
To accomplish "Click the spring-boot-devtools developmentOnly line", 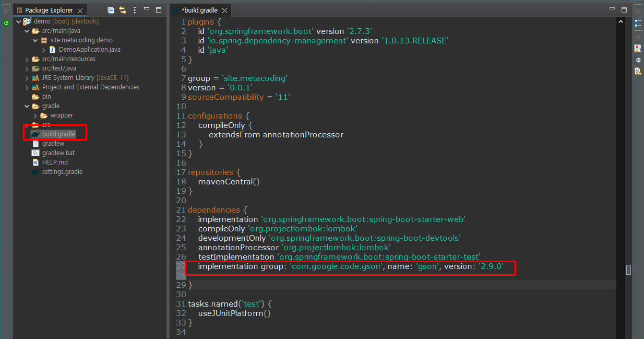I will (x=329, y=238).
